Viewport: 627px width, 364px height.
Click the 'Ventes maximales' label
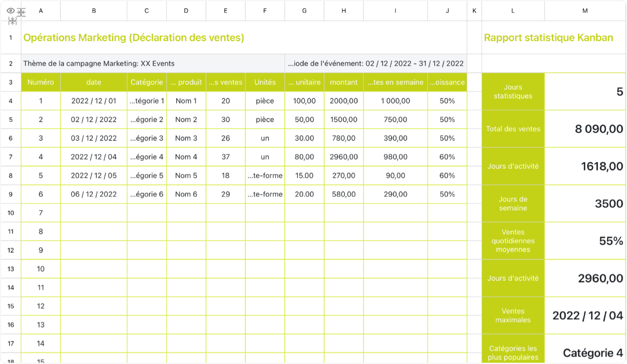pos(513,315)
